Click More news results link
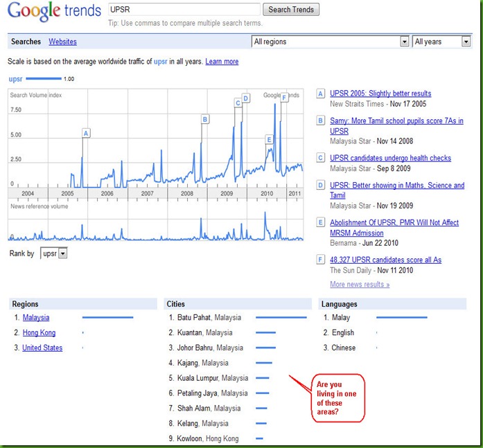The width and height of the screenshot is (483, 448). point(360,285)
